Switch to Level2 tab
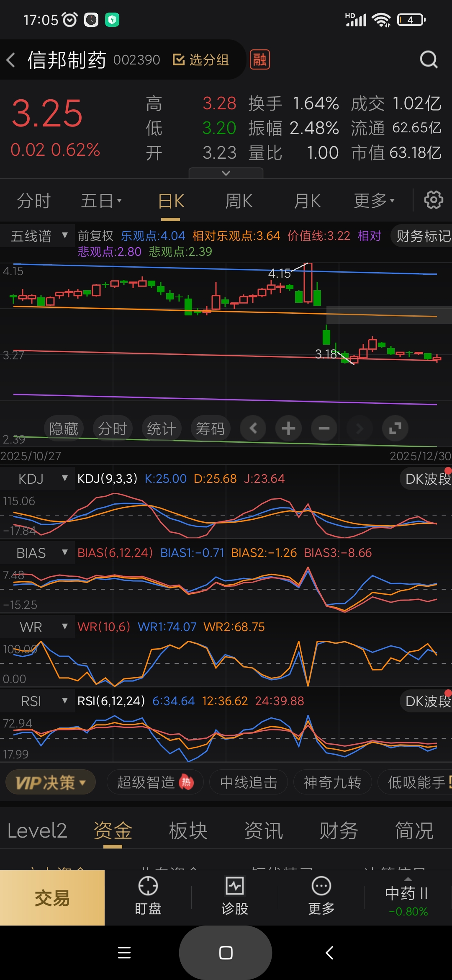The image size is (452, 980). (x=37, y=830)
